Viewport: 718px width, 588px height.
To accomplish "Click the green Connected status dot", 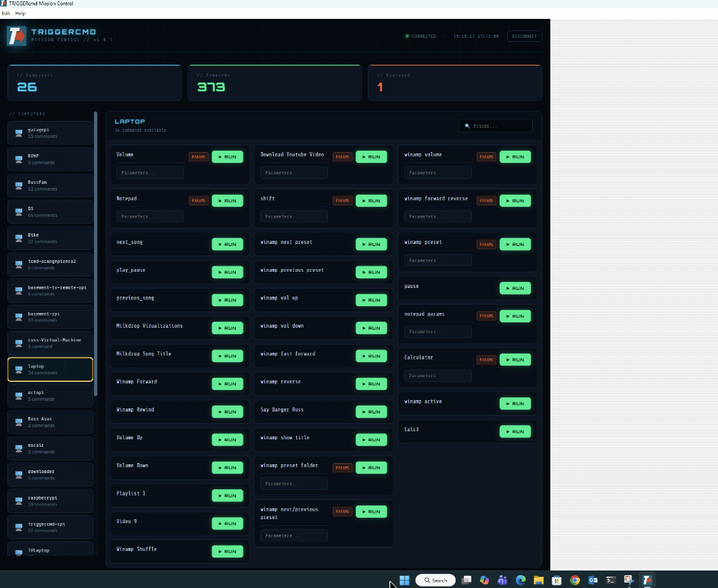I will (407, 36).
